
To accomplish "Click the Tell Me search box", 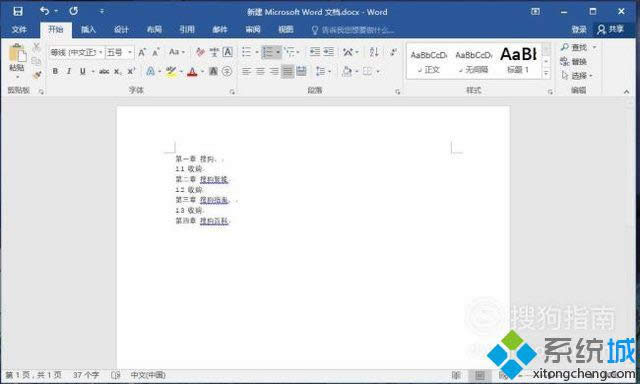I will 353,30.
